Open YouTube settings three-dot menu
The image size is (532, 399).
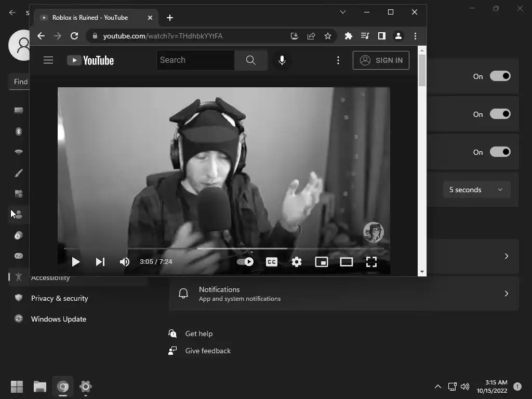tap(338, 60)
